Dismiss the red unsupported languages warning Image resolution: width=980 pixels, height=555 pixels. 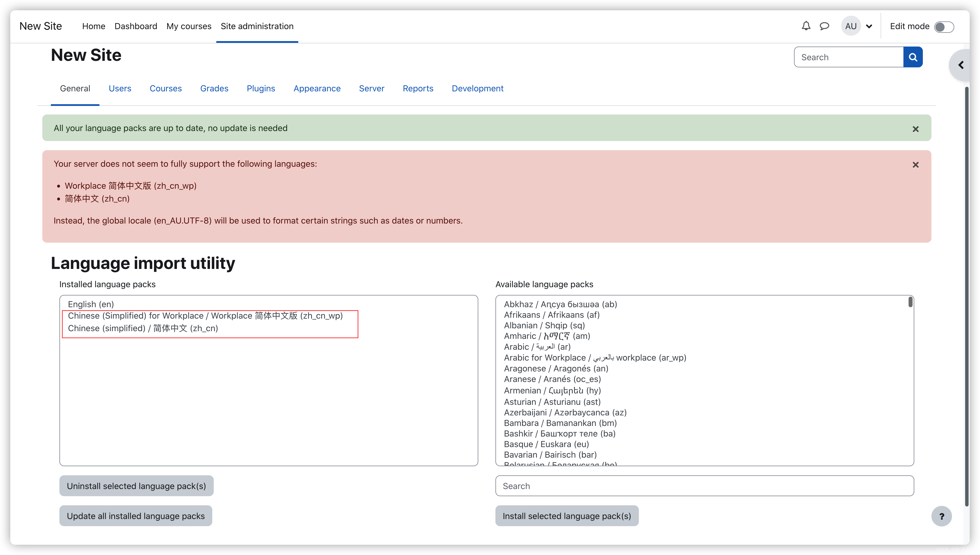tap(915, 165)
